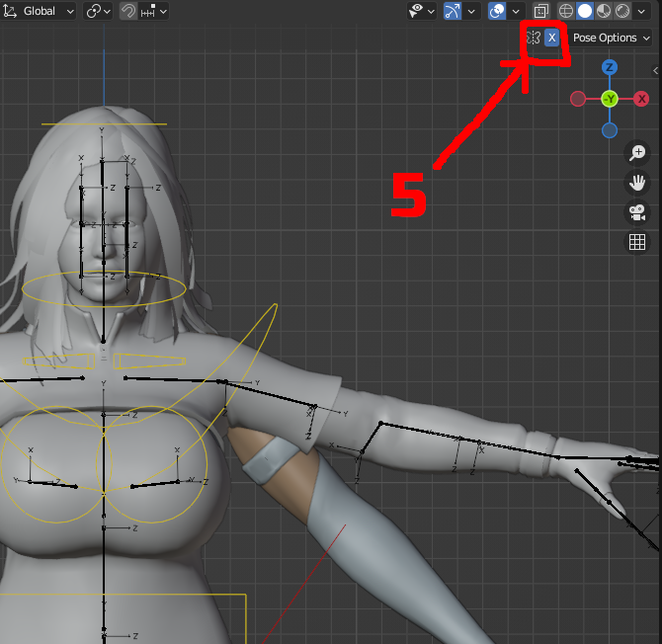
Task: Click the green -Y axis gizmo handle
Action: pos(610,99)
